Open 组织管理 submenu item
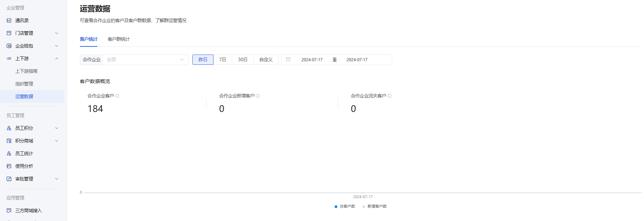 click(24, 84)
